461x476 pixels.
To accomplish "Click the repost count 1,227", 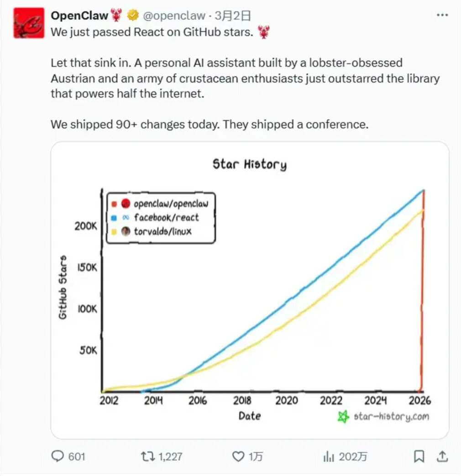I will pyautogui.click(x=170, y=456).
